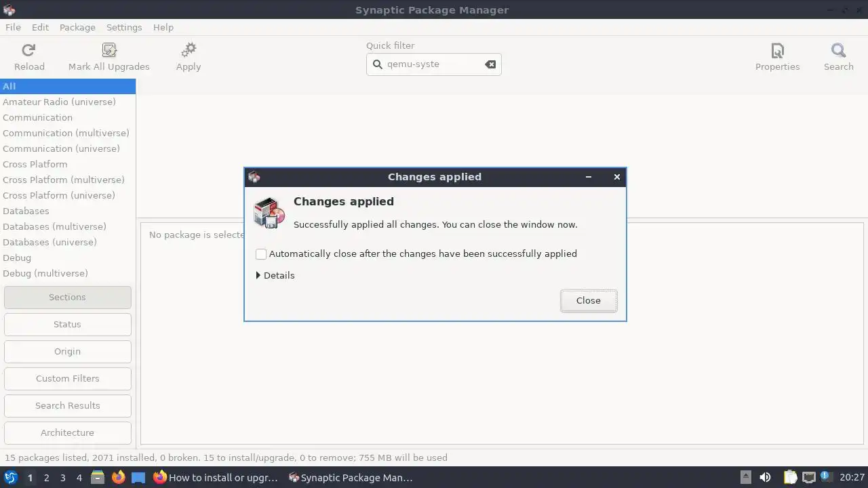The width and height of the screenshot is (868, 488).
Task: Click the magnifier icon inside quick filter
Action: click(x=378, y=64)
